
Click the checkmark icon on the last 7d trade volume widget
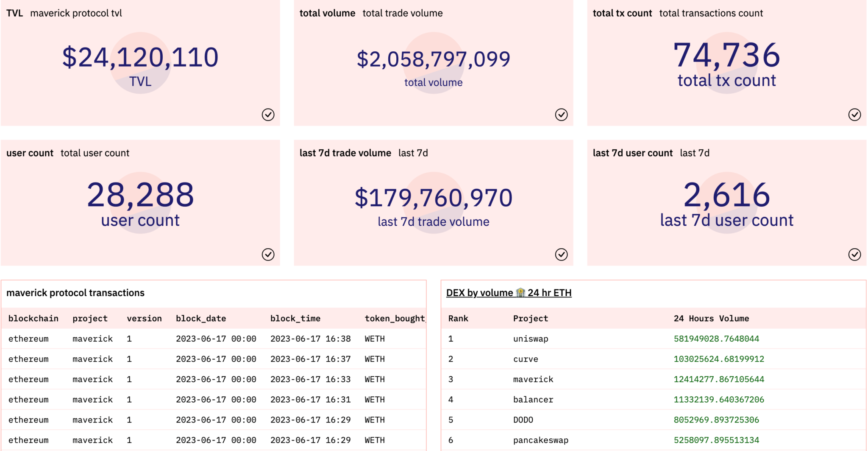[x=561, y=255]
